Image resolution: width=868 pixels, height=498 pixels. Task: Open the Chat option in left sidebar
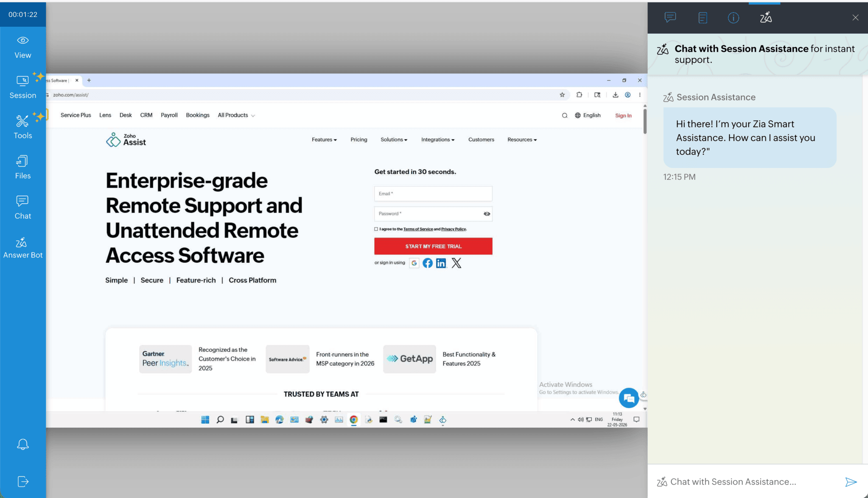coord(23,207)
